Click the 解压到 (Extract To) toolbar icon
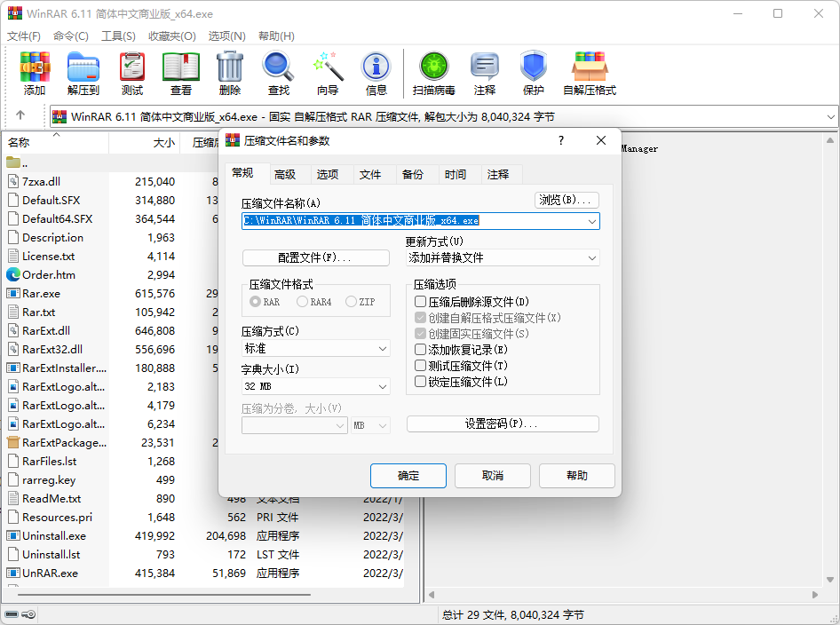The height and width of the screenshot is (625, 840). click(x=83, y=73)
